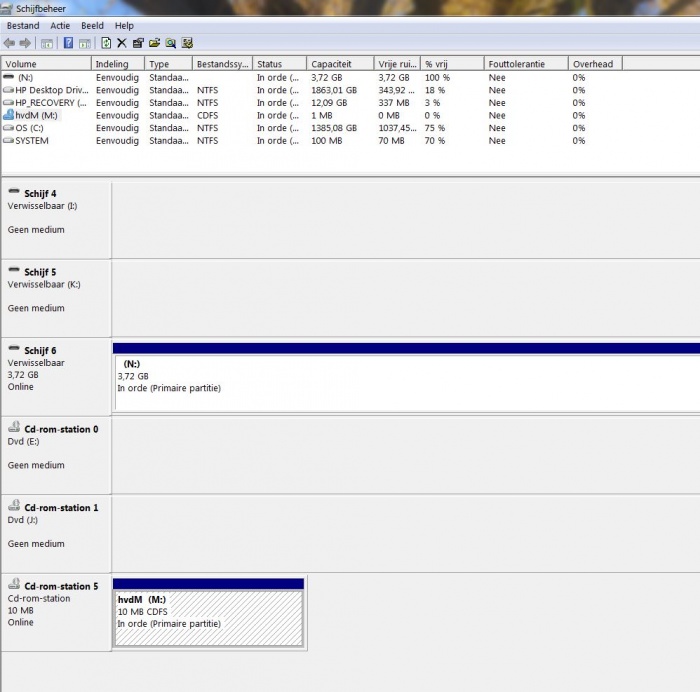Sort by the Capaciteit column header
The width and height of the screenshot is (700, 692).
[x=341, y=64]
